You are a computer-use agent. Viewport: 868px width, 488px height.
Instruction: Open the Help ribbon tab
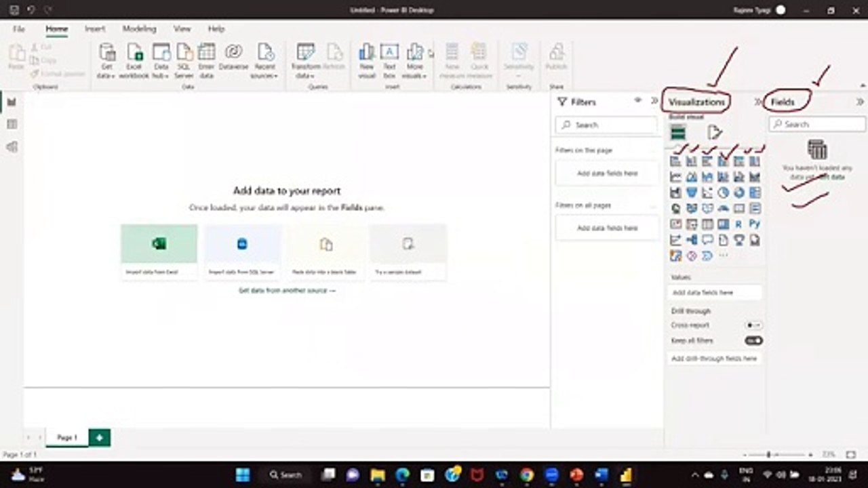coord(216,29)
